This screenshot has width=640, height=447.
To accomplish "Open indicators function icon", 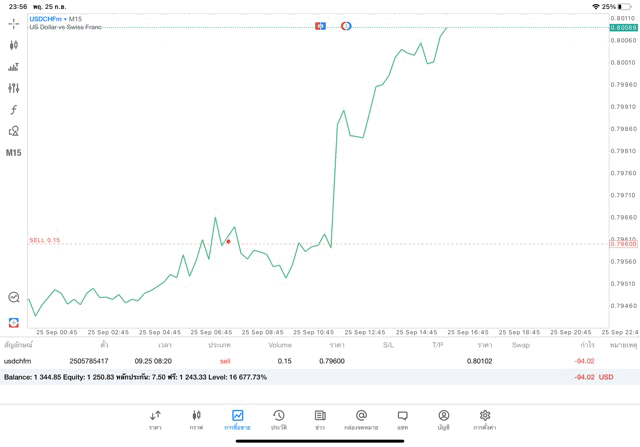I will click(13, 110).
